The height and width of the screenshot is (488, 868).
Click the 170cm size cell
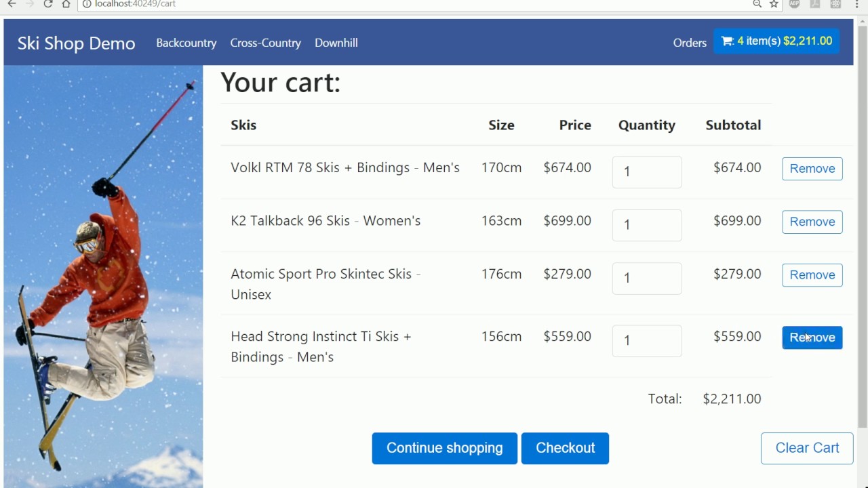501,167
